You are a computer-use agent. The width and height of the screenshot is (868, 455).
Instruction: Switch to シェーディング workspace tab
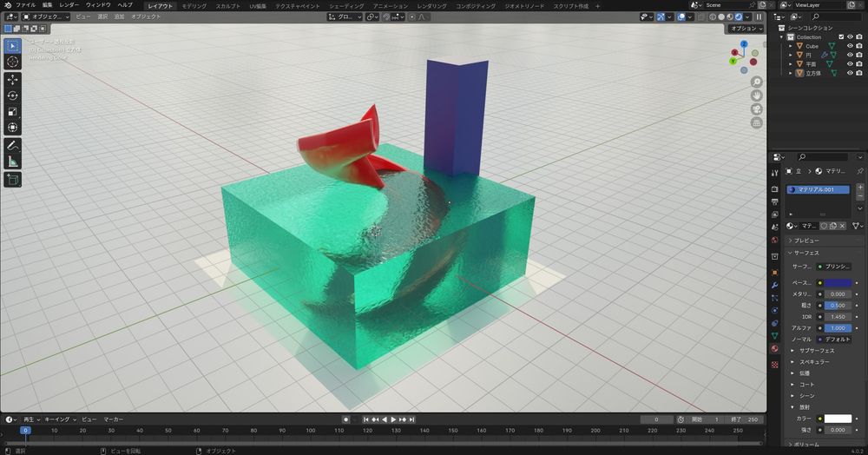346,6
